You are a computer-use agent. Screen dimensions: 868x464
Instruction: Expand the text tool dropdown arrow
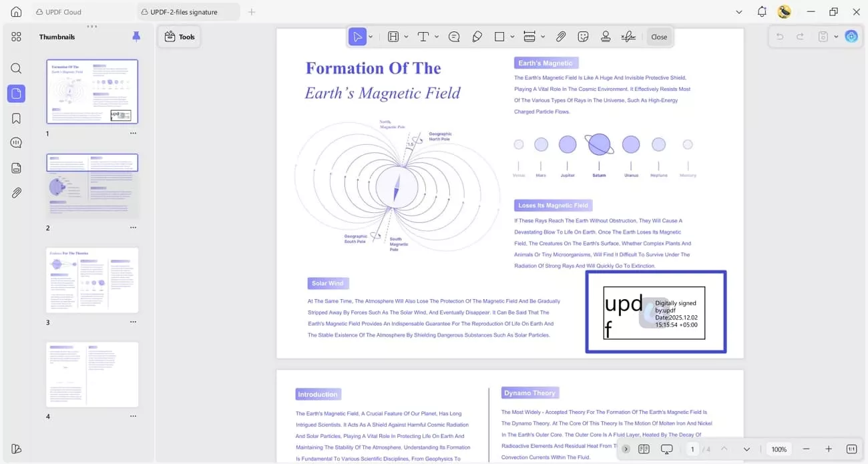[x=437, y=37]
